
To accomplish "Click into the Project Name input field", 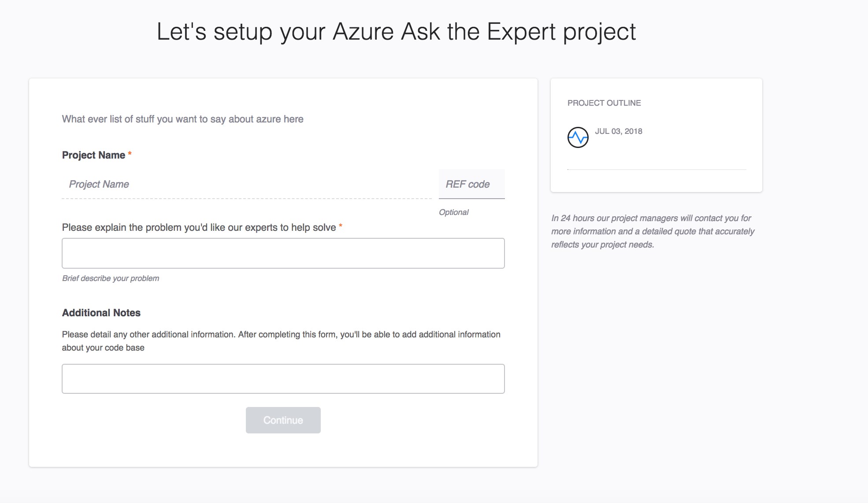I will click(247, 184).
